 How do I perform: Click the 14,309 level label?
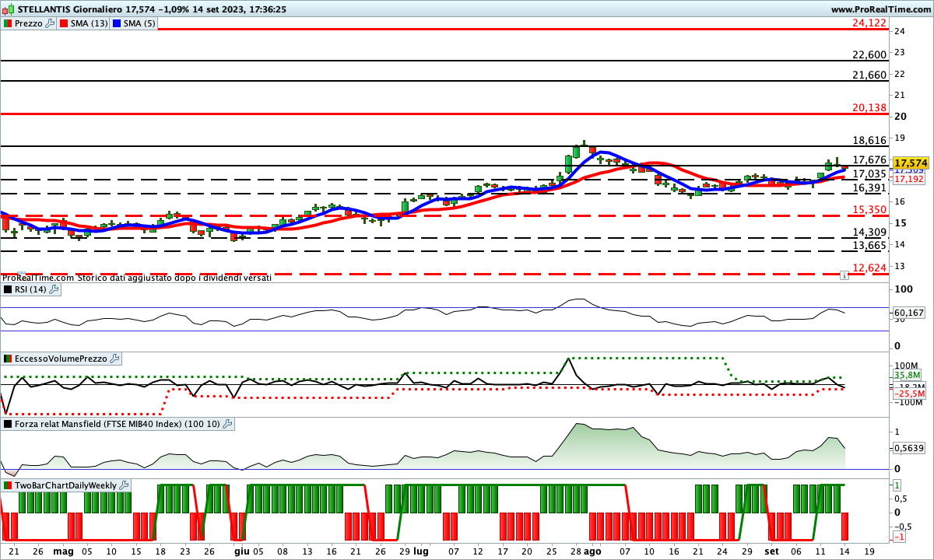tap(869, 232)
